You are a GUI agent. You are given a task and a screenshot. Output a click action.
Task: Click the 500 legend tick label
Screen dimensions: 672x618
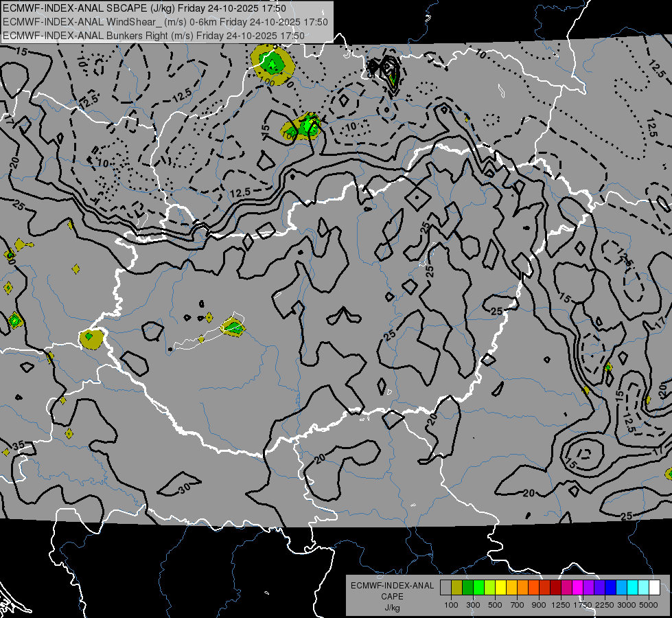[495, 605]
